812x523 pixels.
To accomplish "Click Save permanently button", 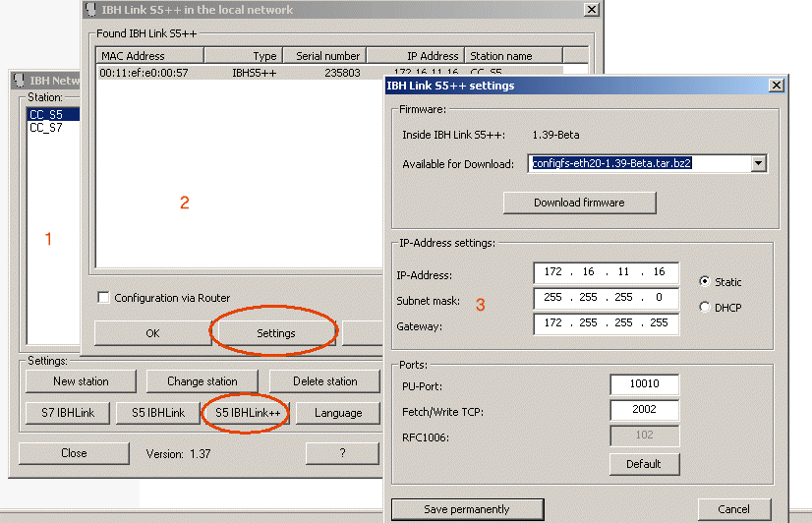I will click(467, 509).
